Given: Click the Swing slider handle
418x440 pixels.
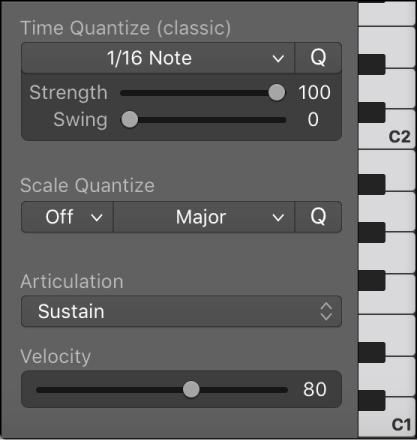Looking at the screenshot, I should pos(130,120).
